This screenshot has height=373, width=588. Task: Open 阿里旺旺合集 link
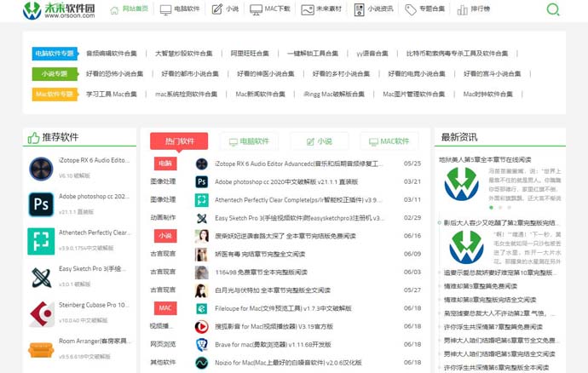(250, 54)
